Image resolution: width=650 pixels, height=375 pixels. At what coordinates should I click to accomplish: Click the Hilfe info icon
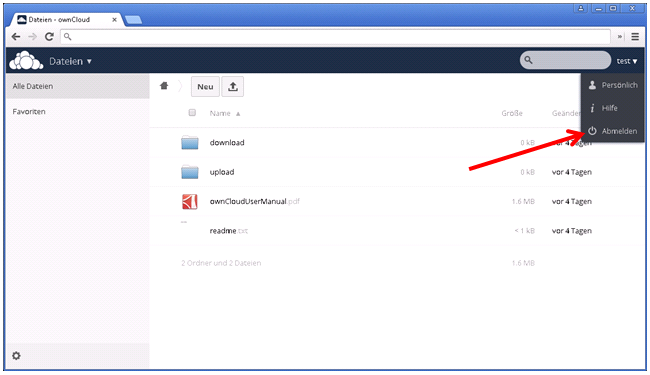(x=592, y=108)
